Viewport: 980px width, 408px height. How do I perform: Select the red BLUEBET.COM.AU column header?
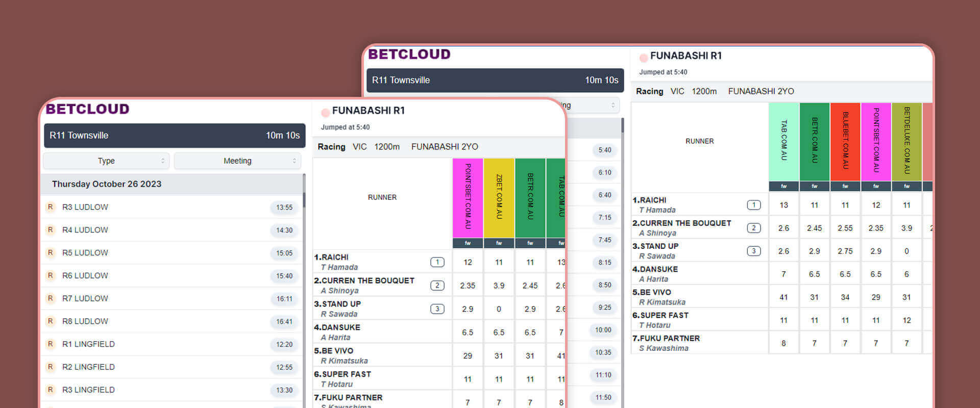(x=845, y=142)
